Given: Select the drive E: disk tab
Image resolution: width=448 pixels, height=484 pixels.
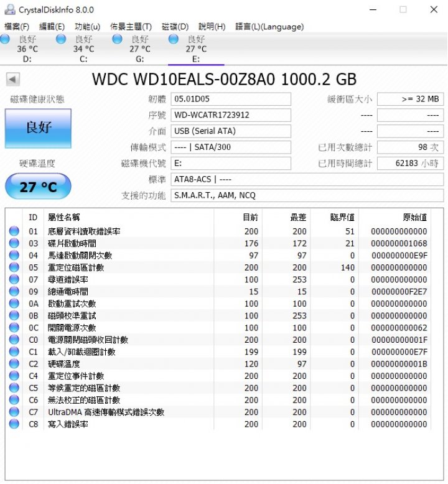Looking at the screenshot, I should point(196,49).
